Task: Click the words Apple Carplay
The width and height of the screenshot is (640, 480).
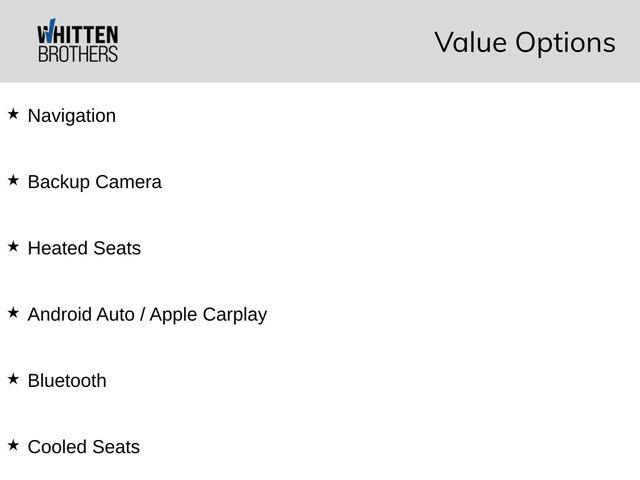Action: point(208,314)
